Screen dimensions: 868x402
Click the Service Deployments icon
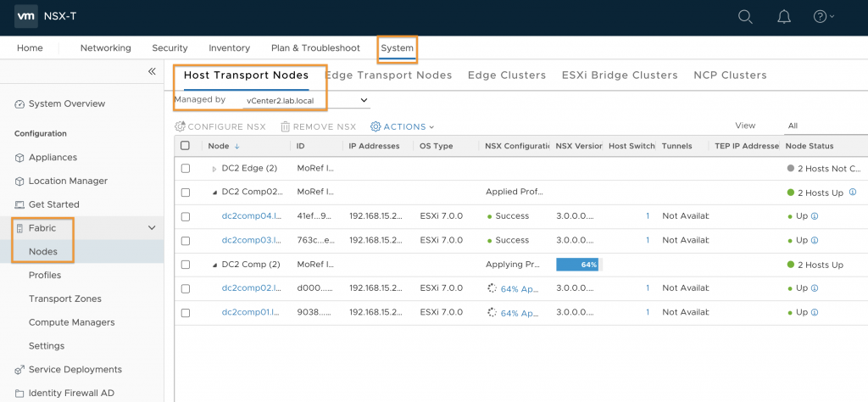[19, 369]
